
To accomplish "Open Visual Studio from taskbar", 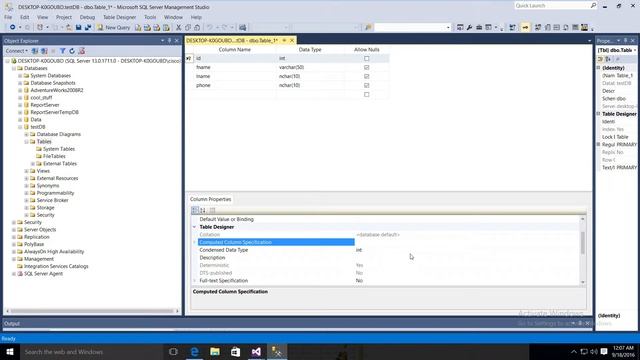I will [256, 351].
